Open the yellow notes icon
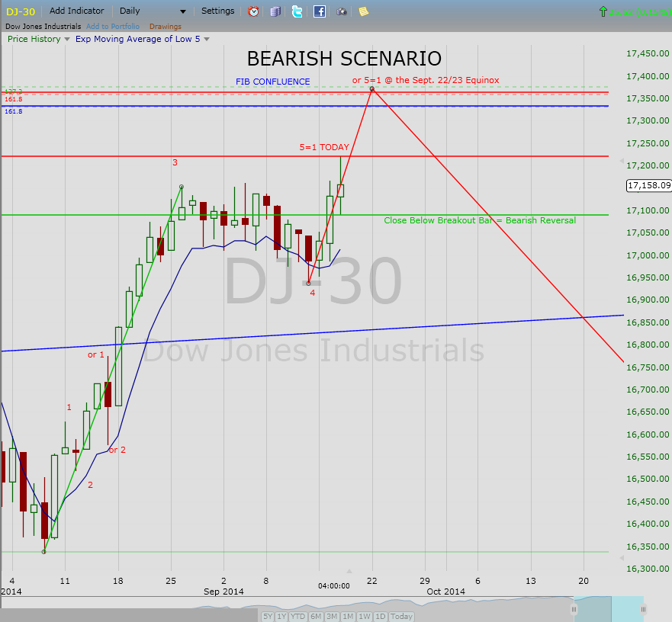This screenshot has width=672, height=622. point(363,11)
